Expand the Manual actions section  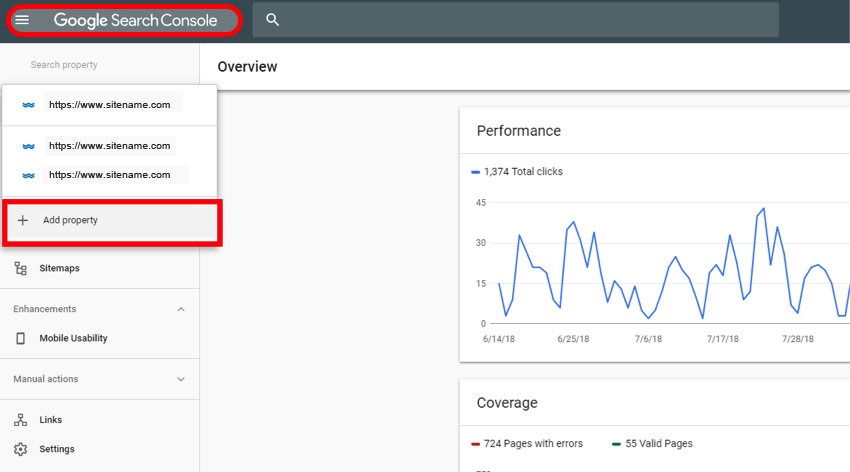181,379
